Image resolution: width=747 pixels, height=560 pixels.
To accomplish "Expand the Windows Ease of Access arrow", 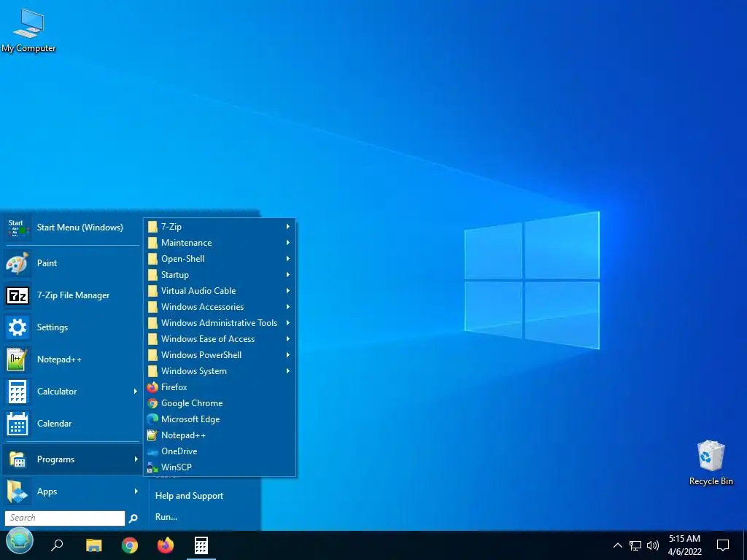I will (287, 339).
